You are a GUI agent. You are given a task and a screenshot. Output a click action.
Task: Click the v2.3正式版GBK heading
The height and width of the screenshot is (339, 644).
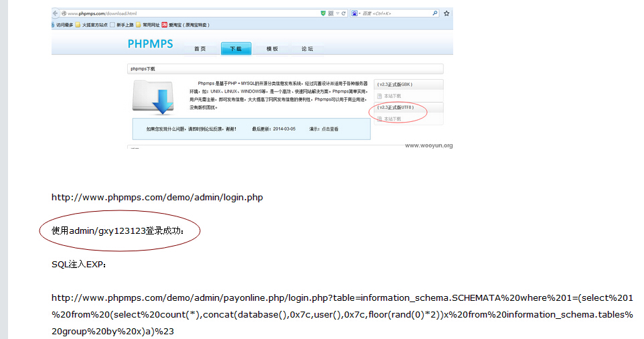click(395, 84)
